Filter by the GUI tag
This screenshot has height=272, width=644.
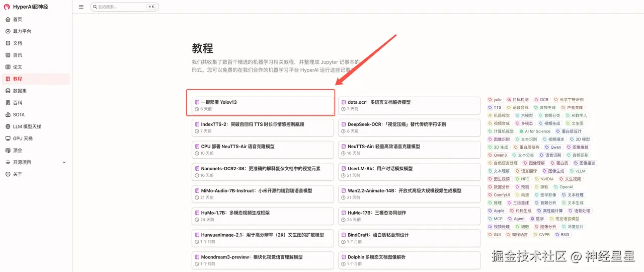pyautogui.click(x=495, y=235)
